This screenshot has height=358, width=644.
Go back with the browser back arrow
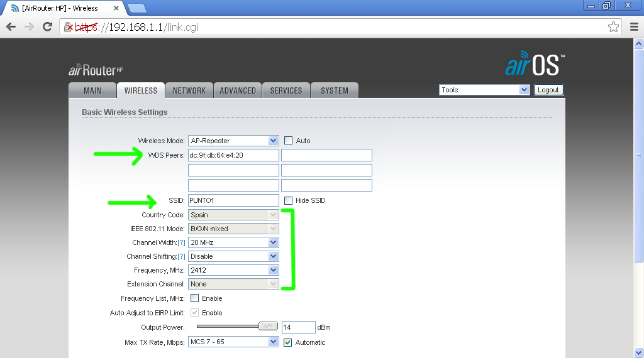(11, 27)
